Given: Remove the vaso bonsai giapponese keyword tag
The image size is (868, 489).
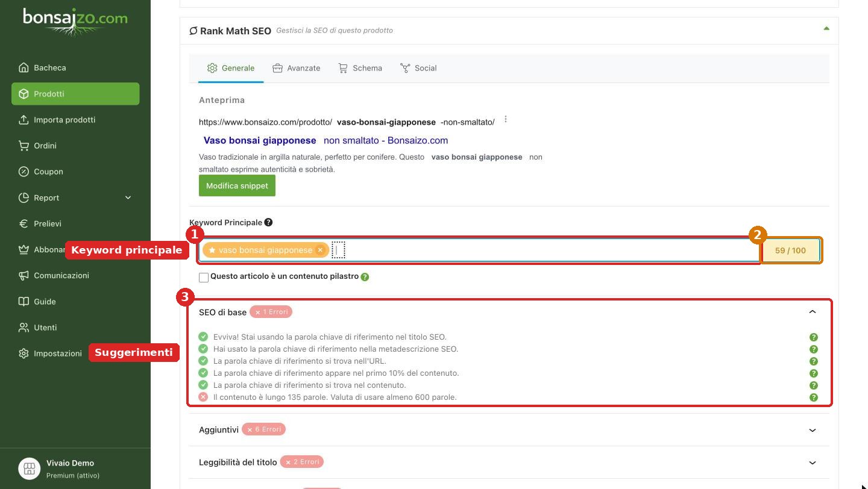Looking at the screenshot, I should [320, 250].
